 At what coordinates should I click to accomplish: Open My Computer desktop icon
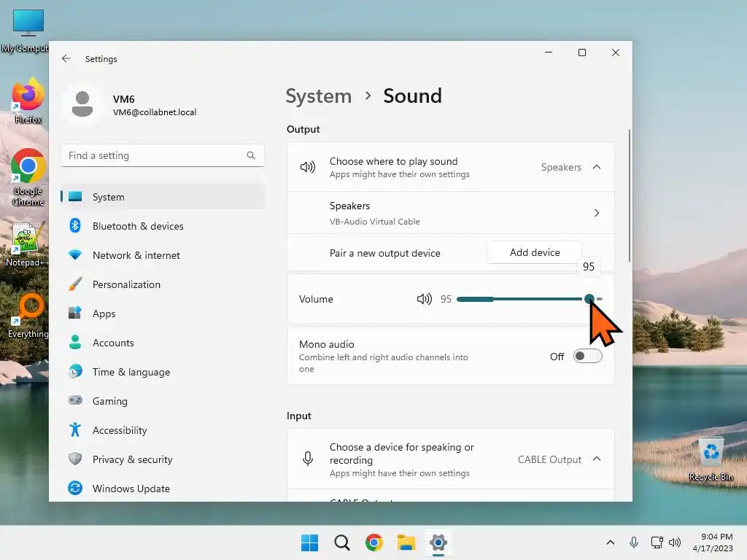click(x=25, y=31)
